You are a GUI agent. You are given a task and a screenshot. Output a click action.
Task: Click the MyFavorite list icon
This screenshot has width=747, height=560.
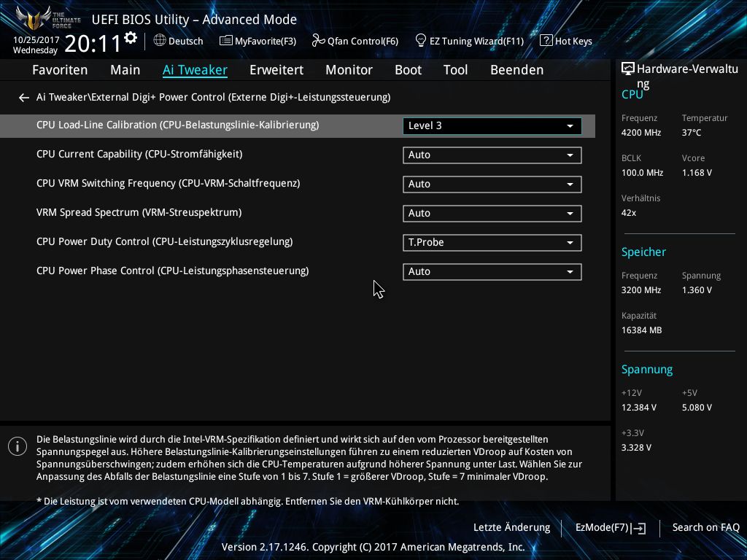point(226,41)
